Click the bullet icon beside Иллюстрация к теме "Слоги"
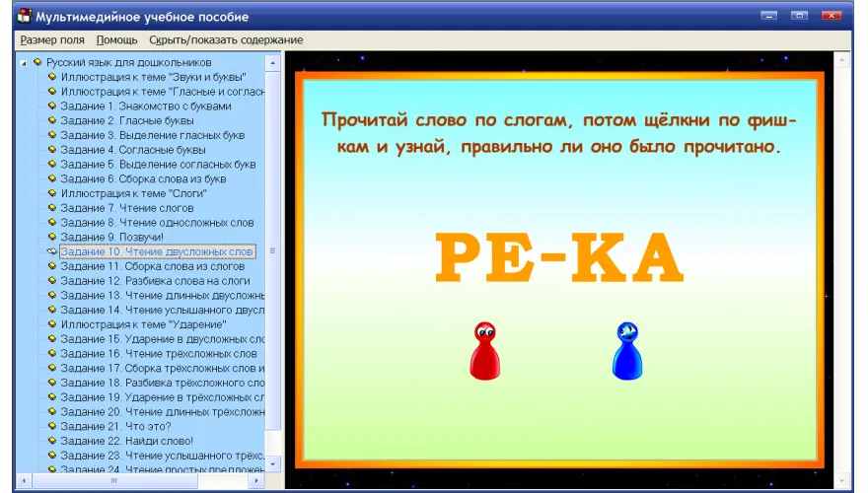 point(52,193)
